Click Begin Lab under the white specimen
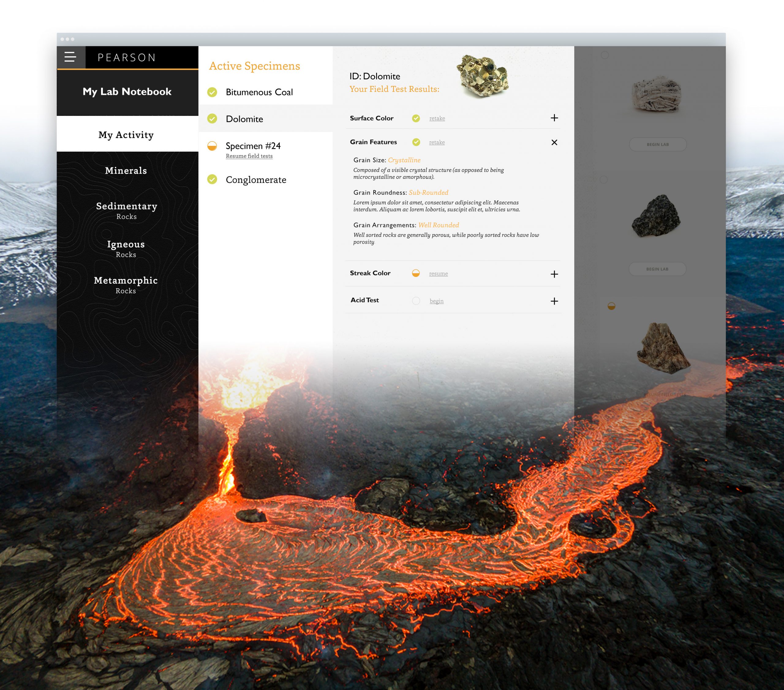The height and width of the screenshot is (690, 784). pyautogui.click(x=658, y=144)
